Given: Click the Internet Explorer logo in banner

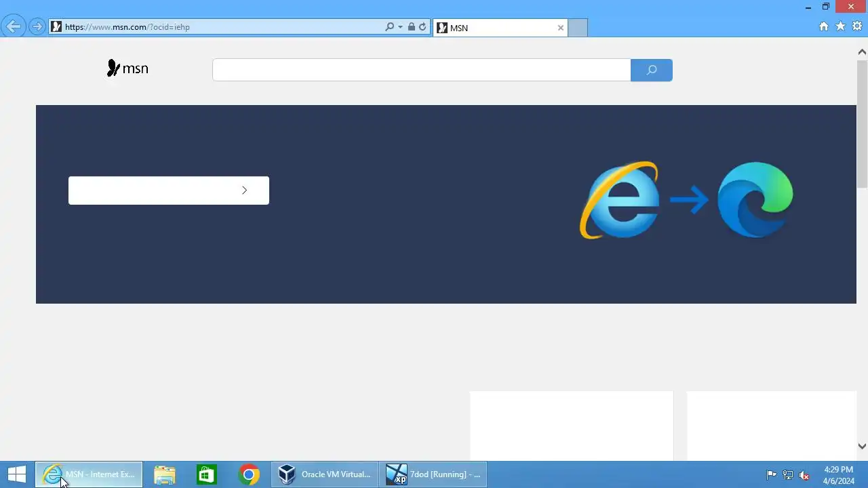Looking at the screenshot, I should (x=619, y=200).
